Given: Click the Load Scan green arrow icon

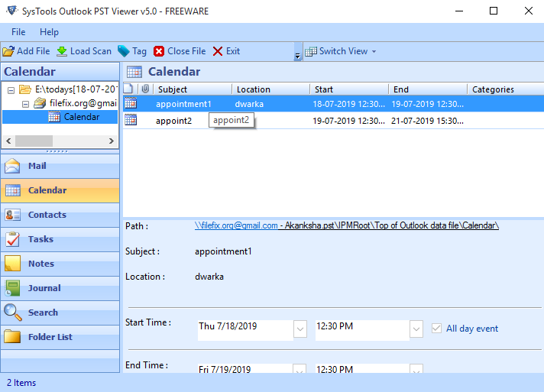Looking at the screenshot, I should (62, 51).
